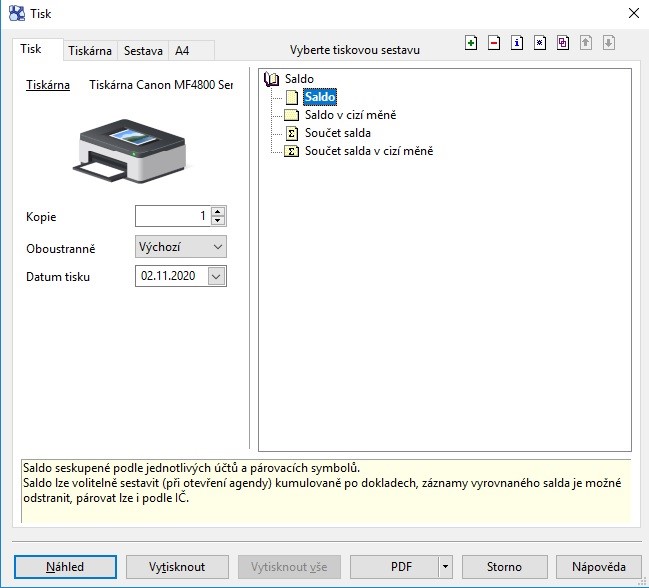Click the copy report icon
Screen dimensions: 649x588
[563, 43]
